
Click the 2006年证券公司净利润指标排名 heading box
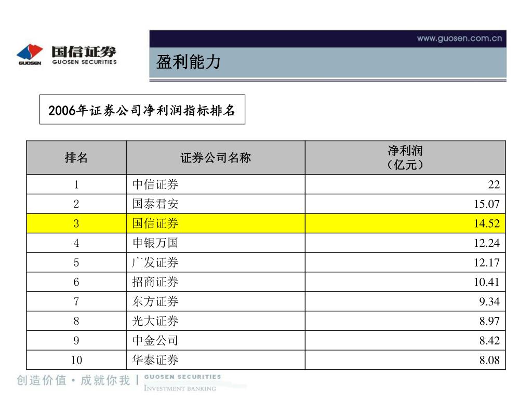pyautogui.click(x=142, y=110)
